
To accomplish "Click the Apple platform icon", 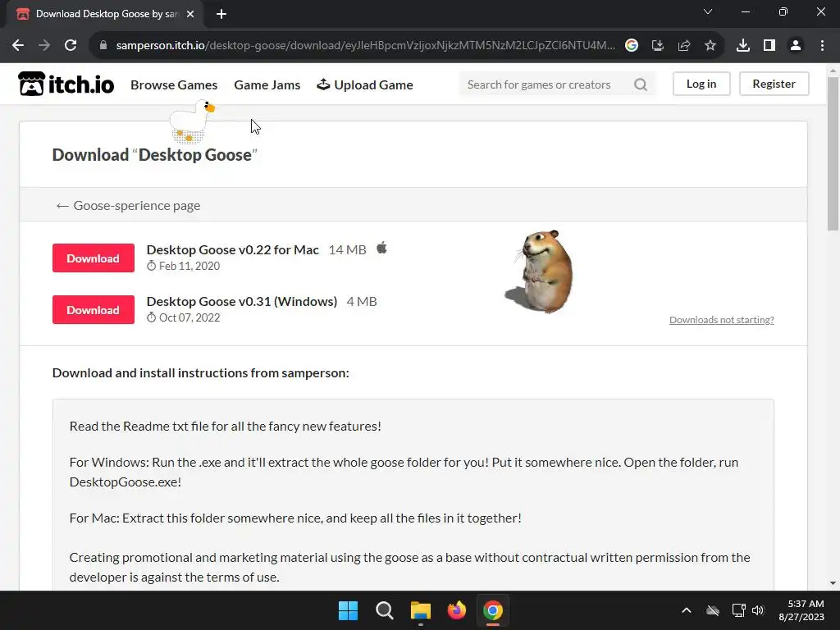I will [381, 248].
